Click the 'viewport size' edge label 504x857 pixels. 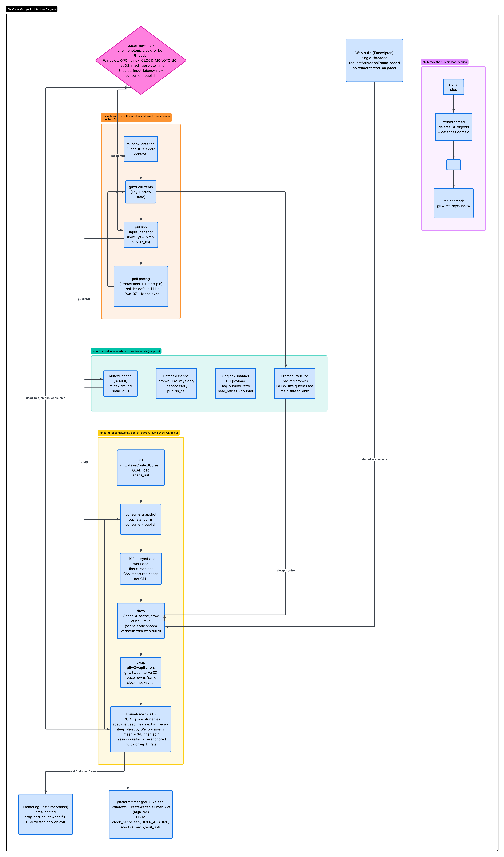pos(286,570)
